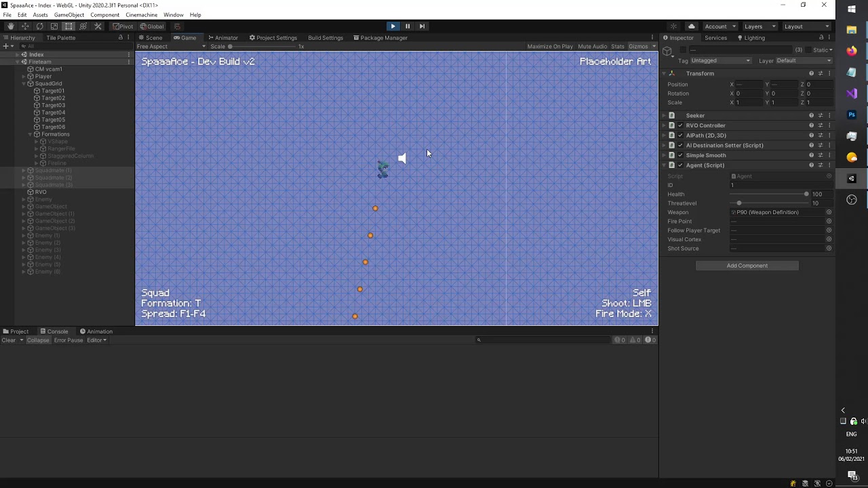Open the GameObject menu
This screenshot has width=868, height=488.
[69, 15]
